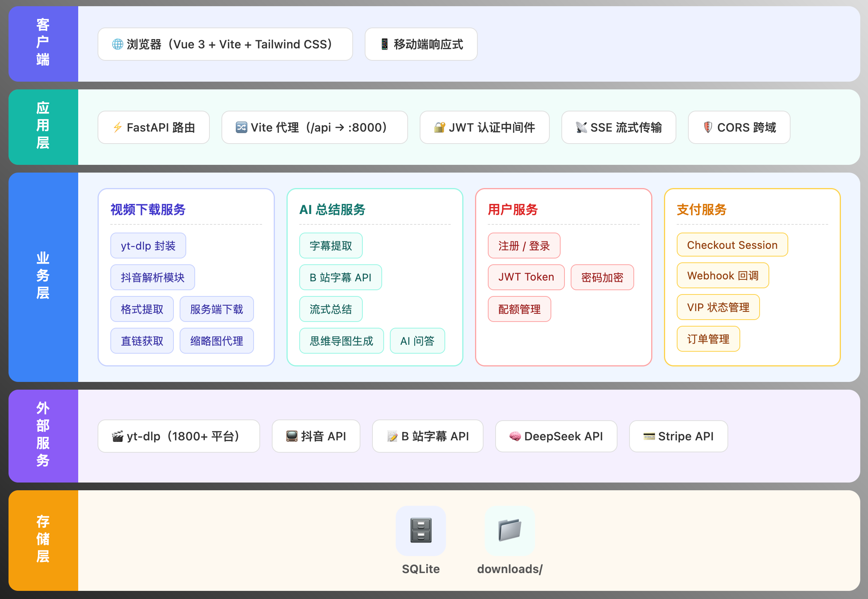Click the brain icon on DeepSeek API
Image resolution: width=868 pixels, height=599 pixels.
point(515,436)
